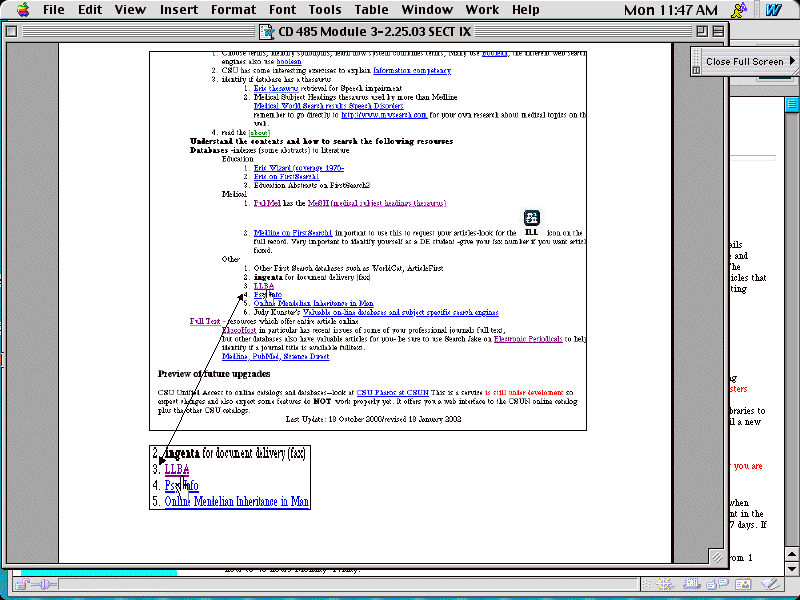Image resolution: width=800 pixels, height=600 pixels.
Task: Open the Tools menu
Action: coord(325,10)
